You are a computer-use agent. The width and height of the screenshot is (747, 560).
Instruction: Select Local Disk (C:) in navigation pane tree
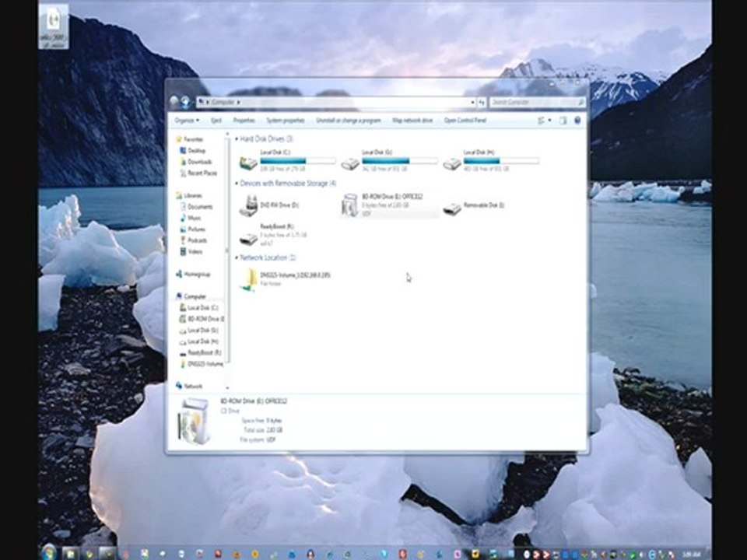coord(198,308)
